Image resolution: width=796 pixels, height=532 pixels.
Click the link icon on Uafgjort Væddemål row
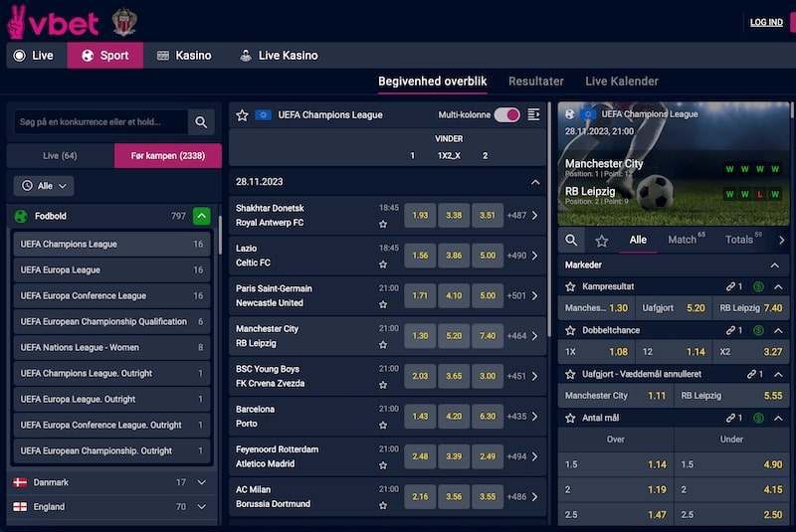click(x=752, y=374)
